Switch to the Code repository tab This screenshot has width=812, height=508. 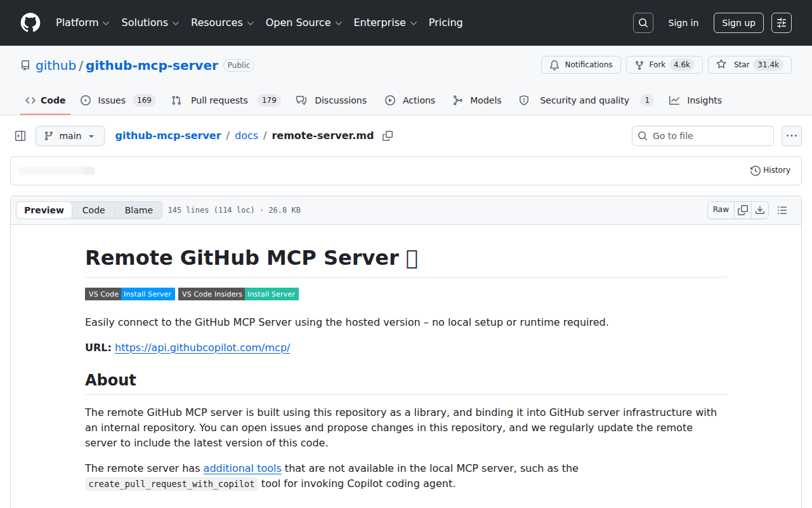(46, 100)
